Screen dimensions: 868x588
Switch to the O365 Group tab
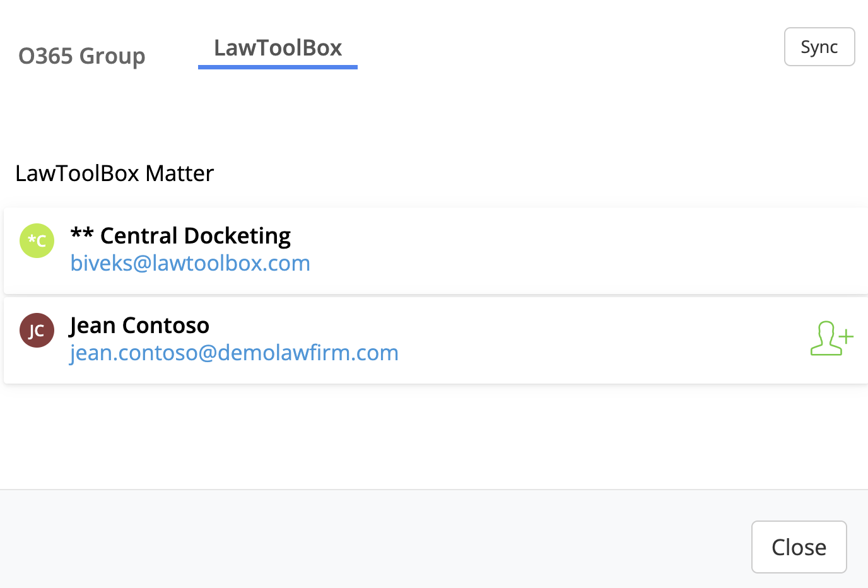coord(82,56)
